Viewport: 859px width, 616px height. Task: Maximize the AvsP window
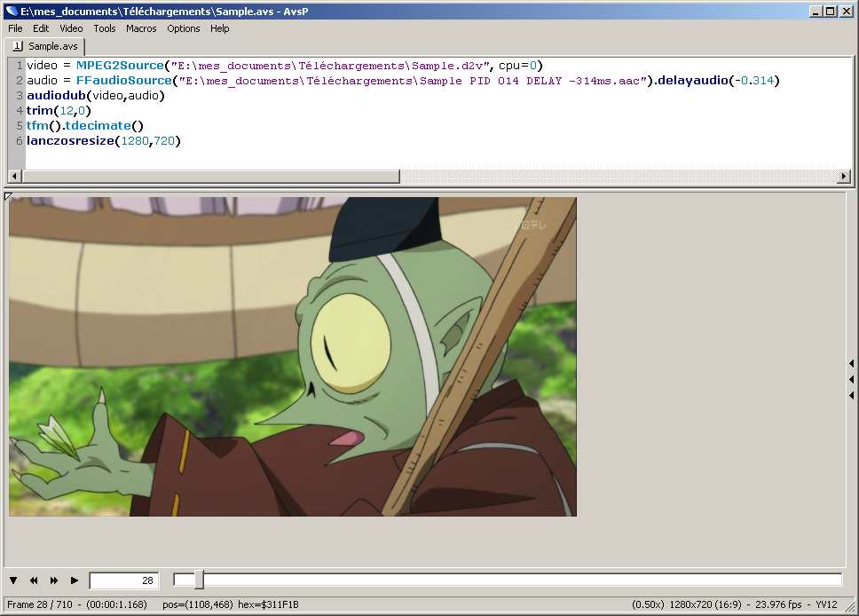[x=830, y=11]
